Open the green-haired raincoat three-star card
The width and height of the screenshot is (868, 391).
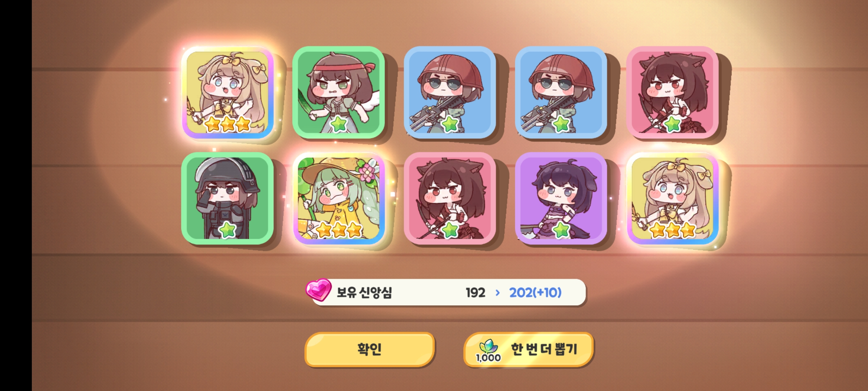pos(339,199)
